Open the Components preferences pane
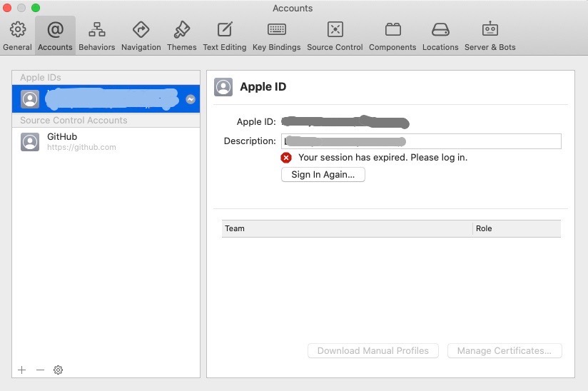 tap(392, 36)
